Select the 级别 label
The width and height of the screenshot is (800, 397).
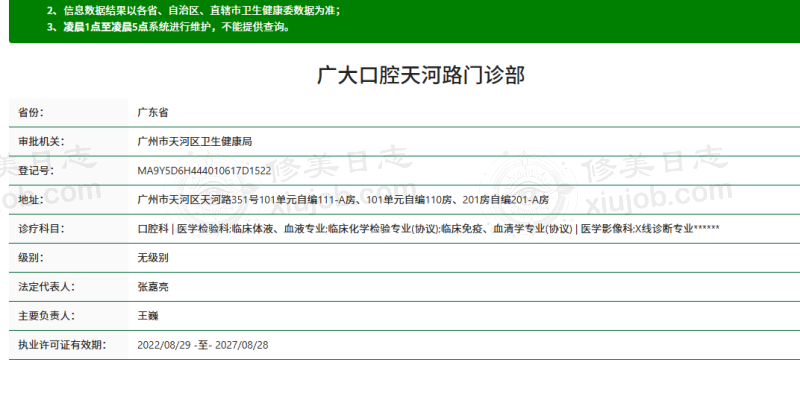(x=31, y=258)
